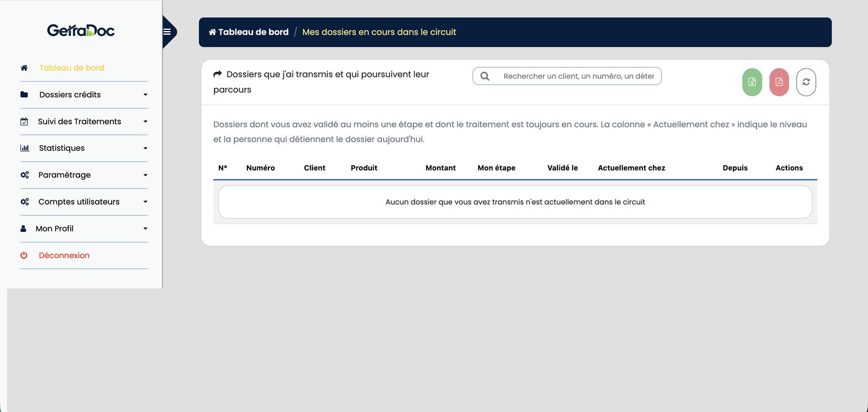Image resolution: width=868 pixels, height=412 pixels.
Task: Toggle the hamburger sidebar menu icon
Action: click(167, 32)
